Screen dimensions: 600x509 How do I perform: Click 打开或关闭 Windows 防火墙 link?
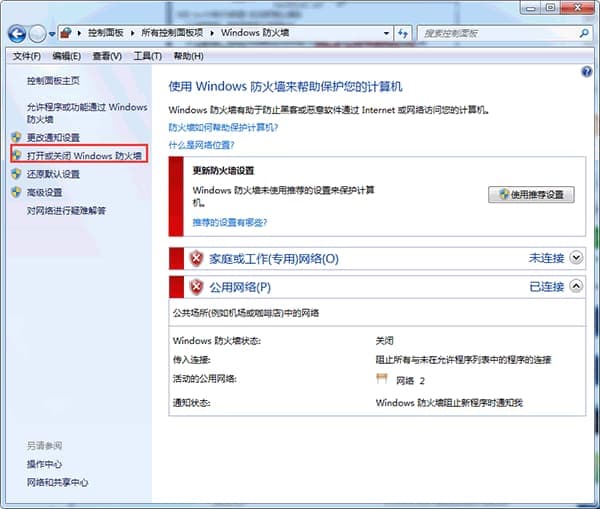tap(84, 156)
